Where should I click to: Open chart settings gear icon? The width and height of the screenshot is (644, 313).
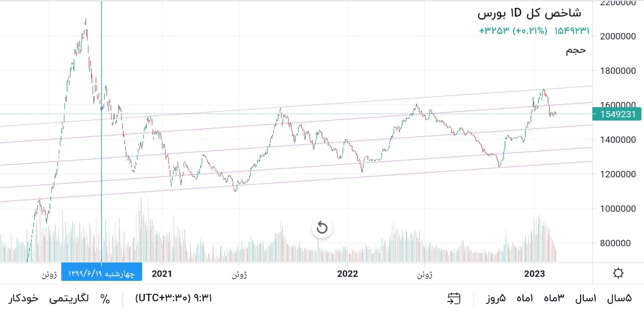(618, 273)
